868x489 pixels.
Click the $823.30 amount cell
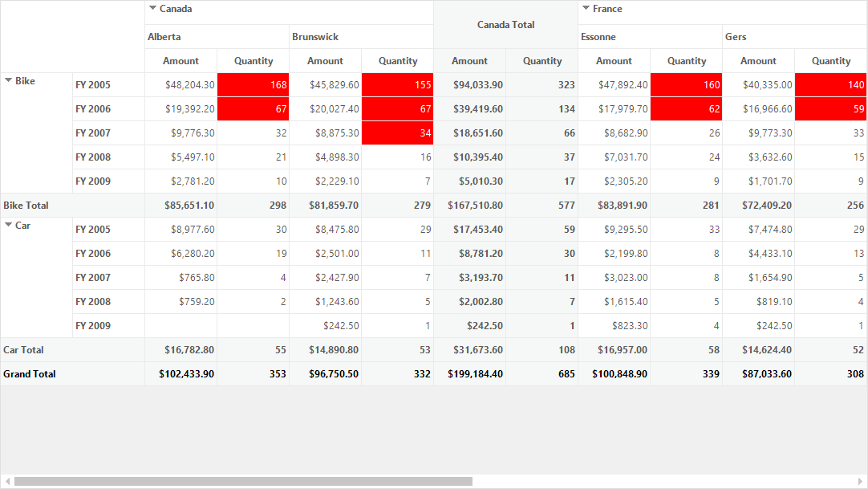click(614, 326)
